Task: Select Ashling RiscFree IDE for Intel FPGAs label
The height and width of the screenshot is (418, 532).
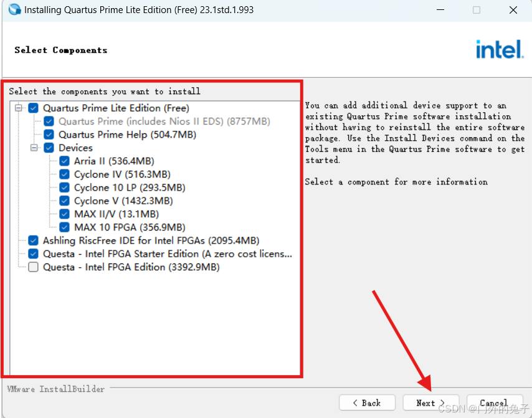Action: click(151, 240)
